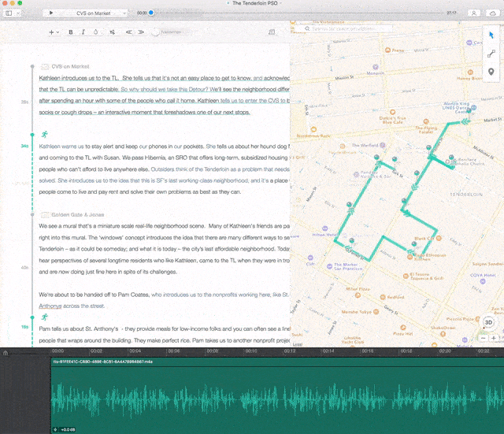The image size is (504, 434).
Task: Switch the map to 3D view
Action: pyautogui.click(x=488, y=322)
